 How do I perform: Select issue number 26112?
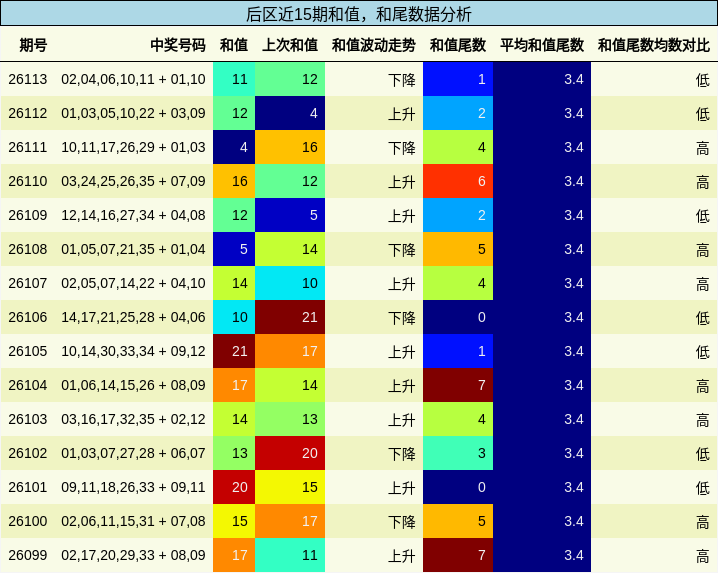(27, 113)
